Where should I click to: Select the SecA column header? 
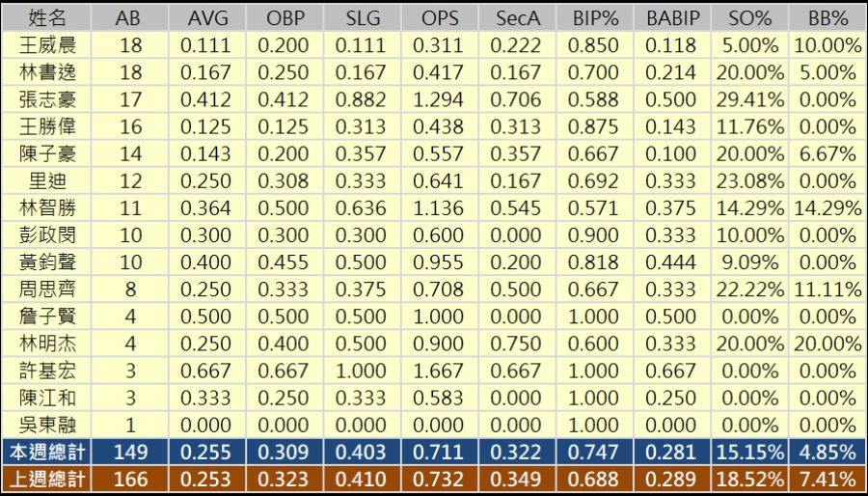coord(519,18)
